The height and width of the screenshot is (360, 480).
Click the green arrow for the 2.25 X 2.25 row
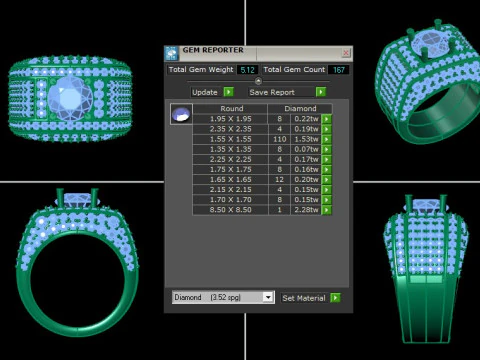(x=327, y=159)
